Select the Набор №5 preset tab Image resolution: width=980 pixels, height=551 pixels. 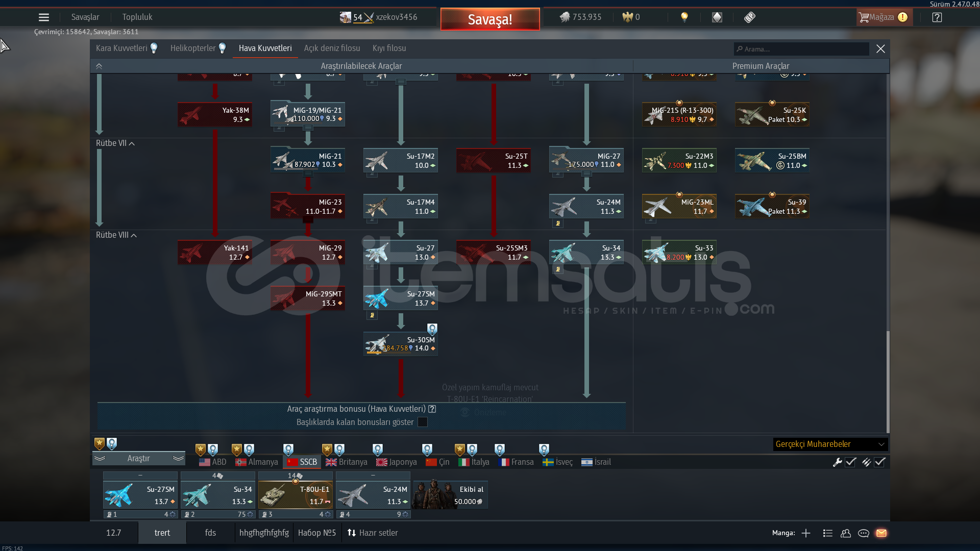pyautogui.click(x=317, y=533)
